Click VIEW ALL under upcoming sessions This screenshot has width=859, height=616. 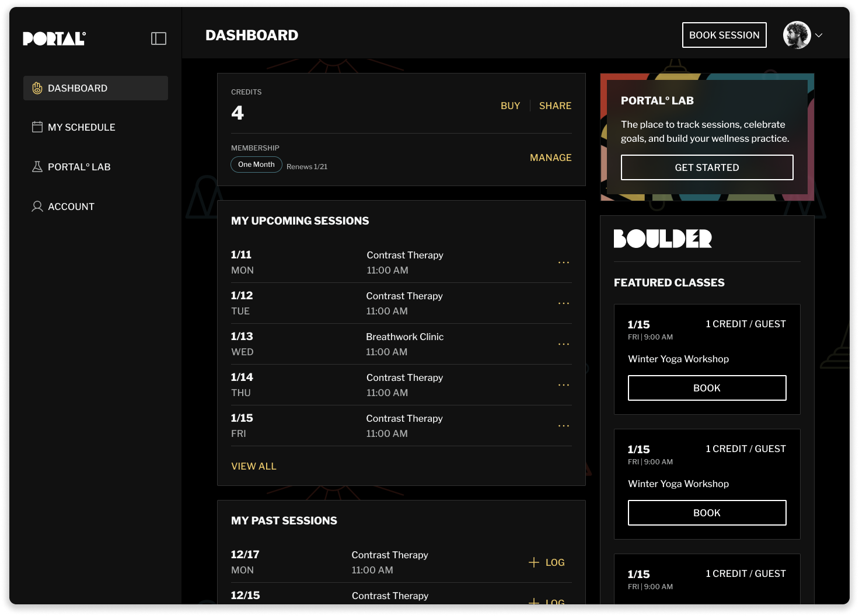coord(254,466)
